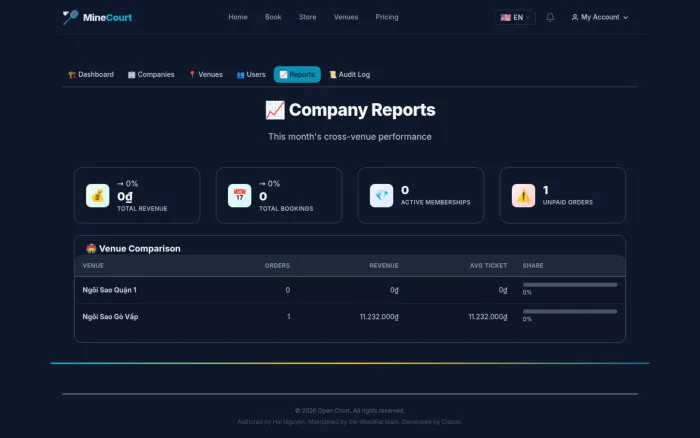Open the notifications bell
This screenshot has height=438, width=700.
(x=550, y=17)
